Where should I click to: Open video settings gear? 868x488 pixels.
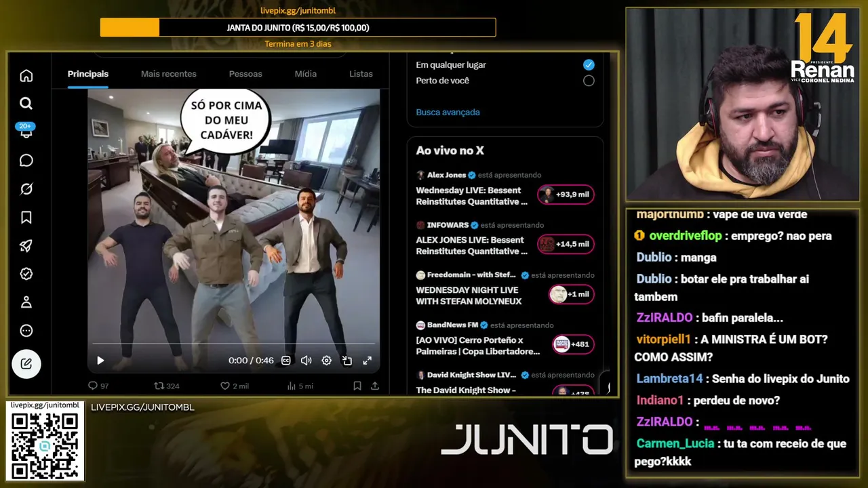click(326, 361)
